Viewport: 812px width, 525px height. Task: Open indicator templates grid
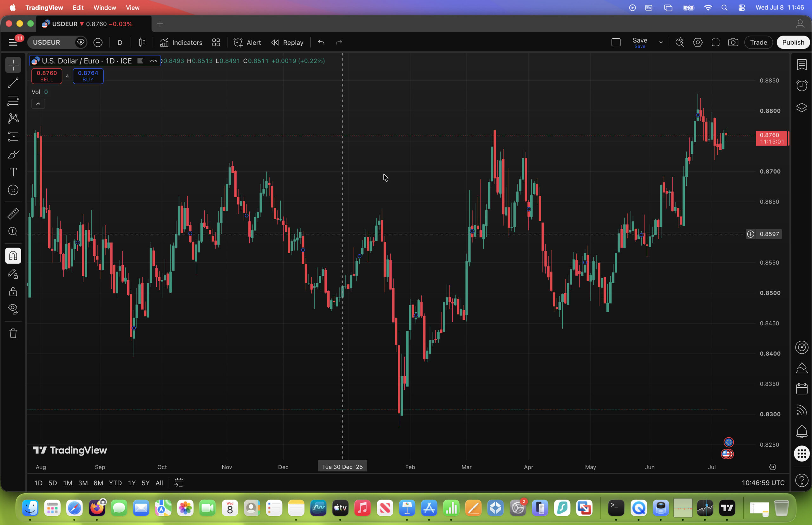216,42
